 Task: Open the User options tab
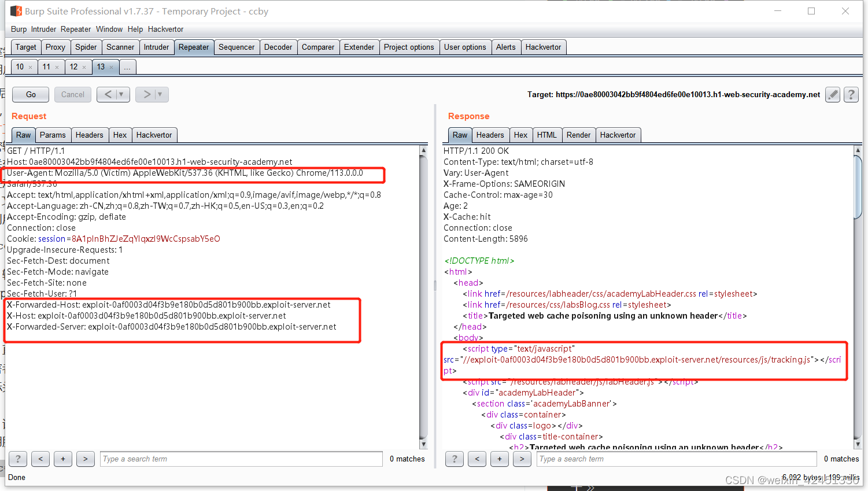(x=465, y=47)
